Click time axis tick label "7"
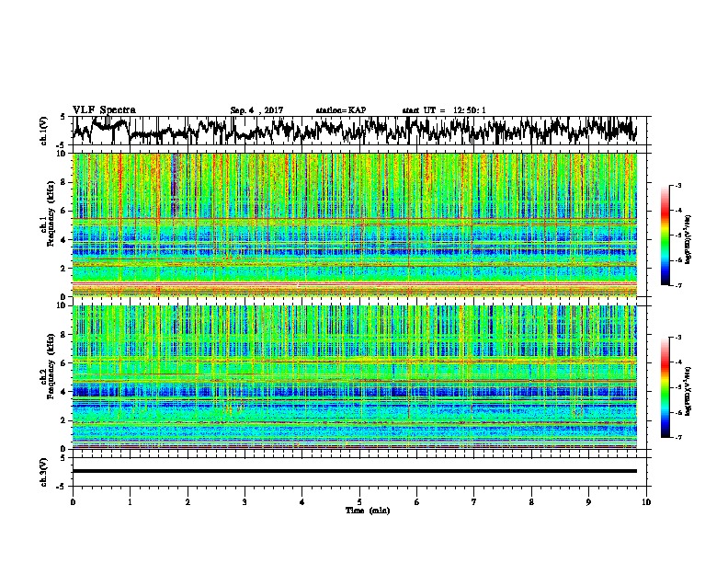Screen dimensions: 728x563 coord(474,502)
